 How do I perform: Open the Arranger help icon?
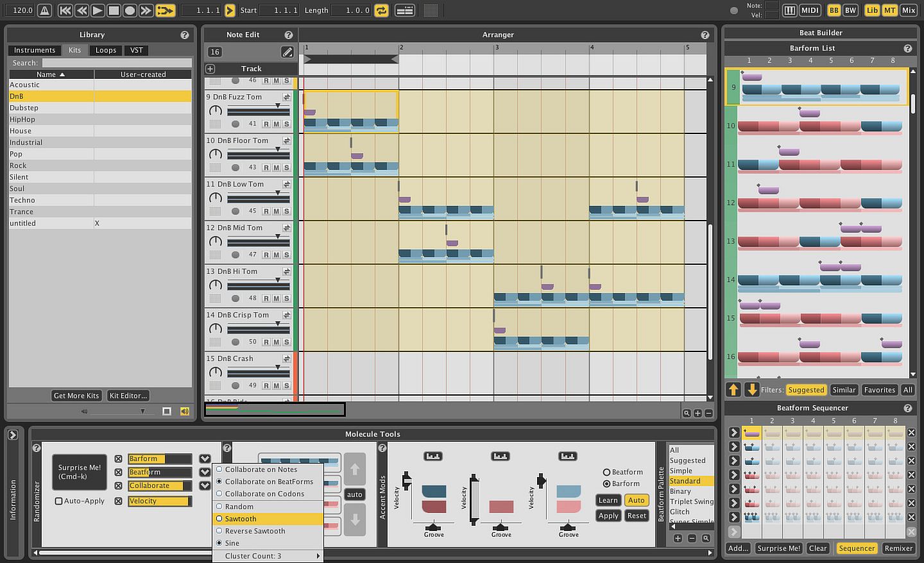tap(705, 35)
